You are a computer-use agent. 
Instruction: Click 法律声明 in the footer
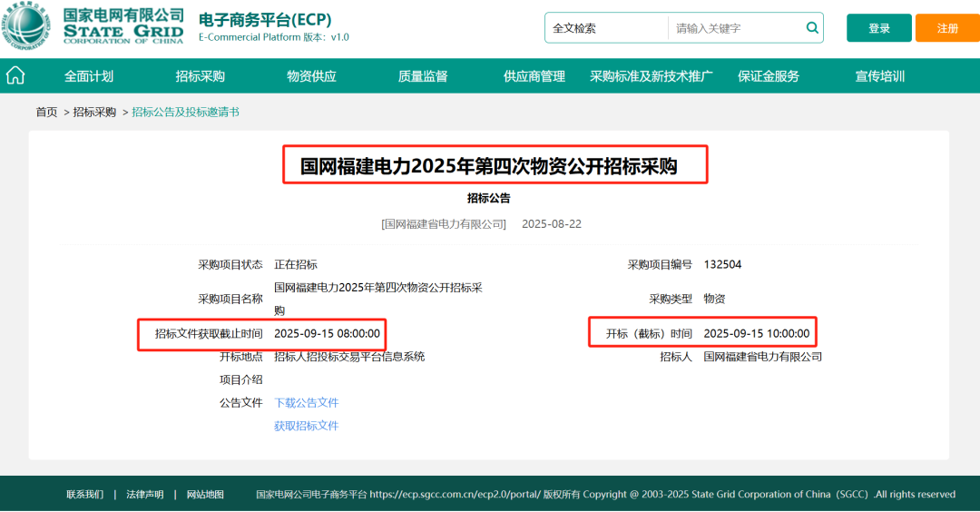145,494
